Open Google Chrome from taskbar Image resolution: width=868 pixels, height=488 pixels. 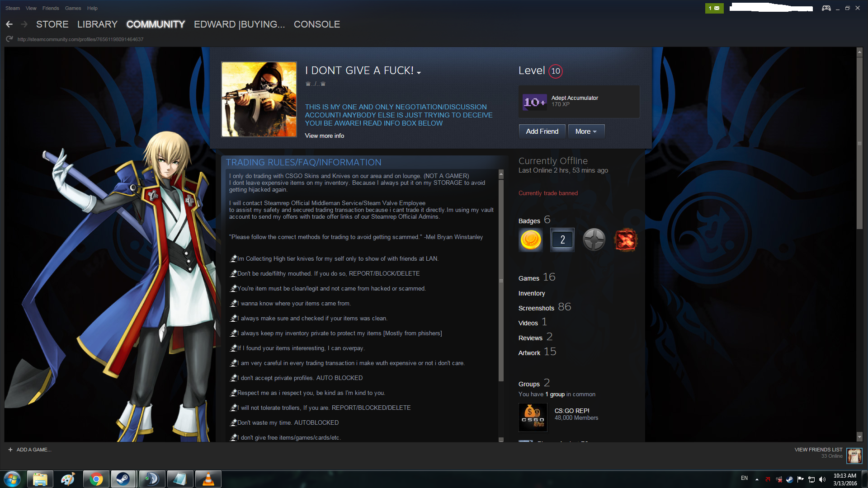coord(96,479)
